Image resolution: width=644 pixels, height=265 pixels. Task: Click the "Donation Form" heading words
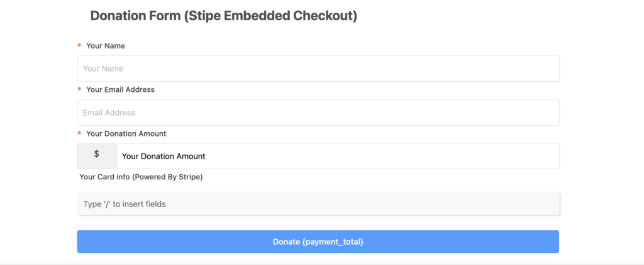tap(135, 16)
